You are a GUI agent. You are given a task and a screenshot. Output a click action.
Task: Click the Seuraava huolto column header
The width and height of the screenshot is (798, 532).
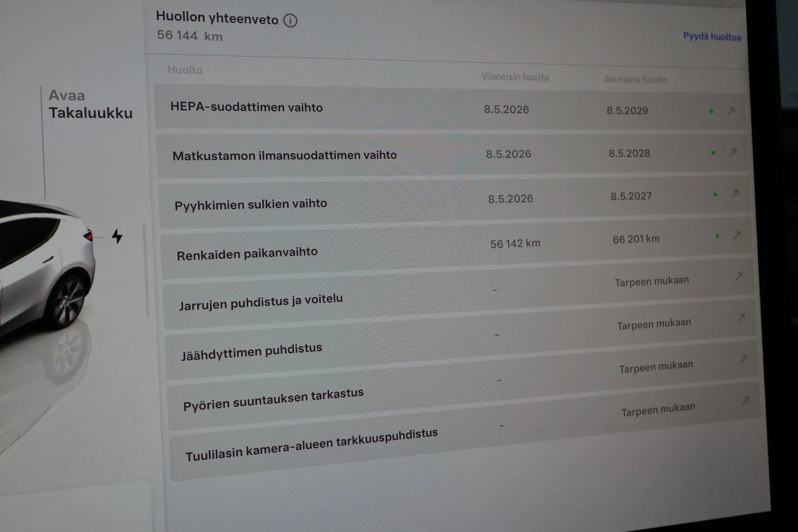[635, 80]
